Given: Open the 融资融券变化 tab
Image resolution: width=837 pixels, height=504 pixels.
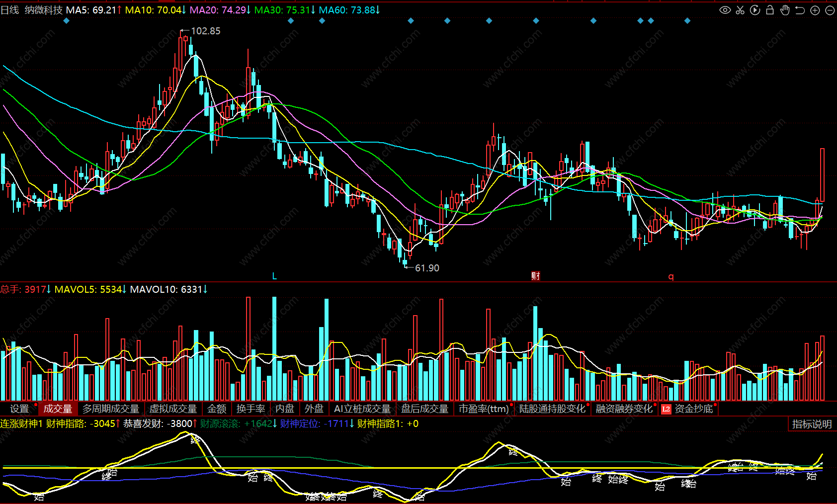Looking at the screenshot, I should point(624,409).
